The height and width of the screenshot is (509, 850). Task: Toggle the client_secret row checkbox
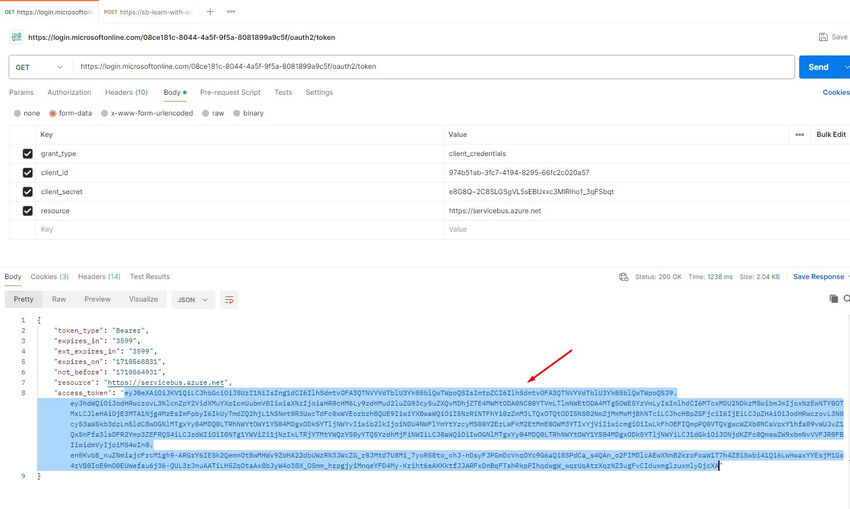point(27,192)
